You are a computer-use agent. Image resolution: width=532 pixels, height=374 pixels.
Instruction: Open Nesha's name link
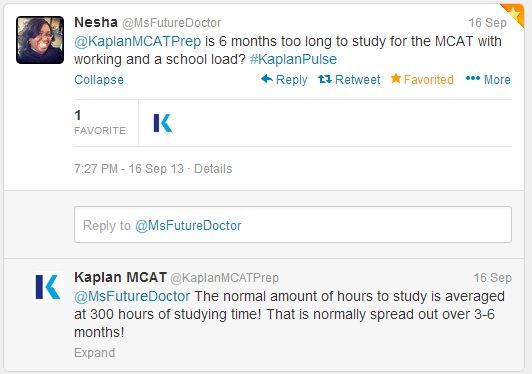(96, 22)
